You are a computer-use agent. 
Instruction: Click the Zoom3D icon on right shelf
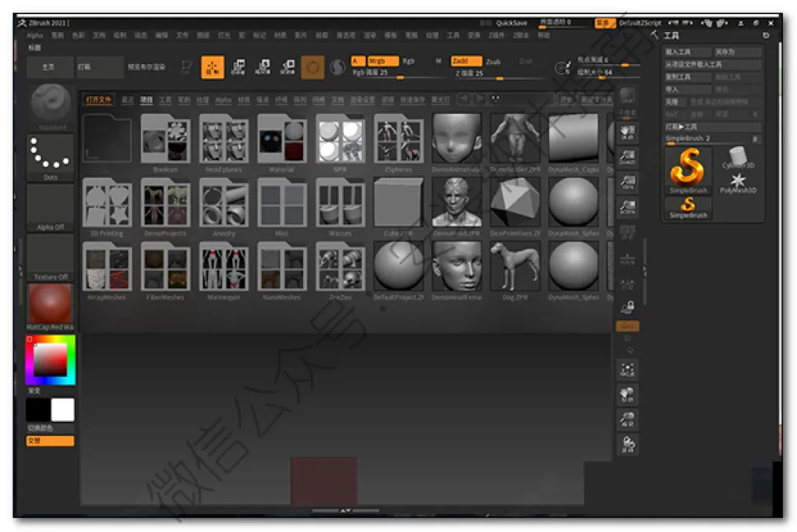628,420
